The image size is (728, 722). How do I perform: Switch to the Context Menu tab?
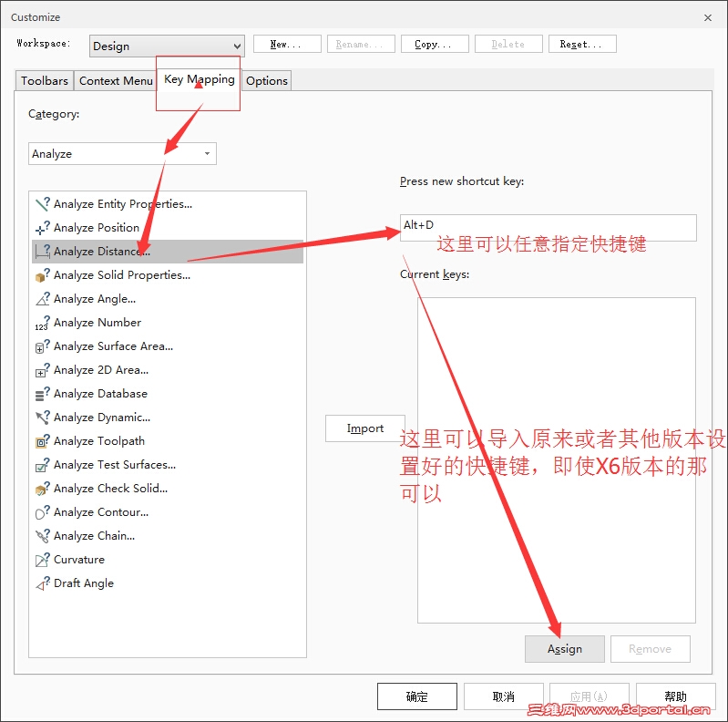(x=116, y=81)
